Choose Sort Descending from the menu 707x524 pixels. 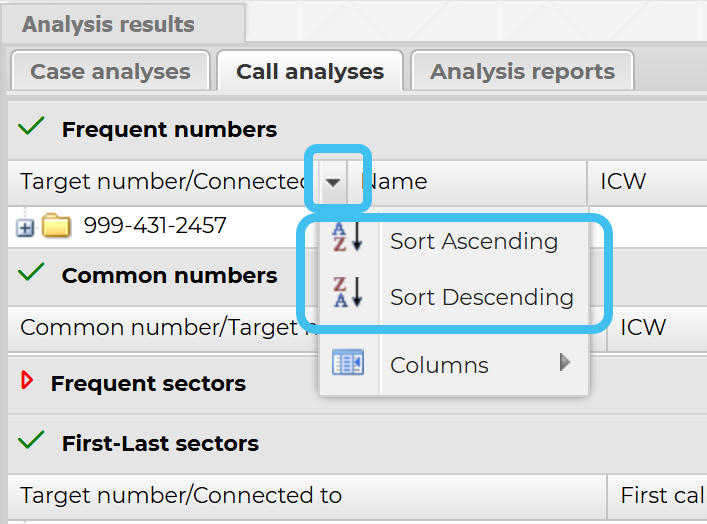[481, 297]
